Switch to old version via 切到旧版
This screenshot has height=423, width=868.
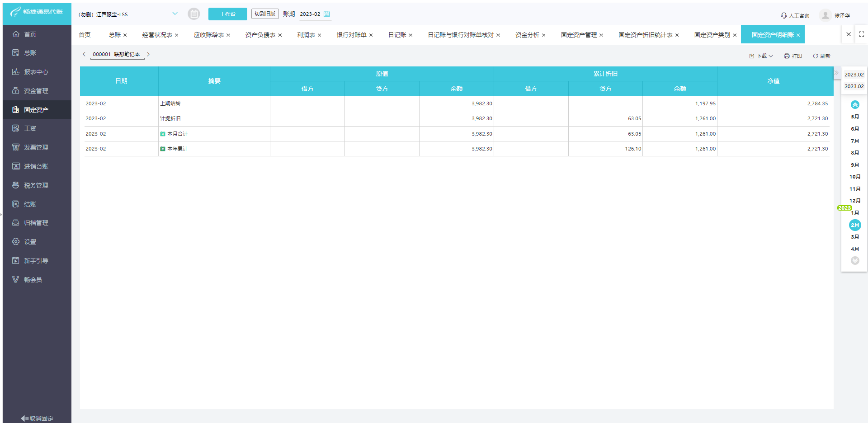(265, 14)
